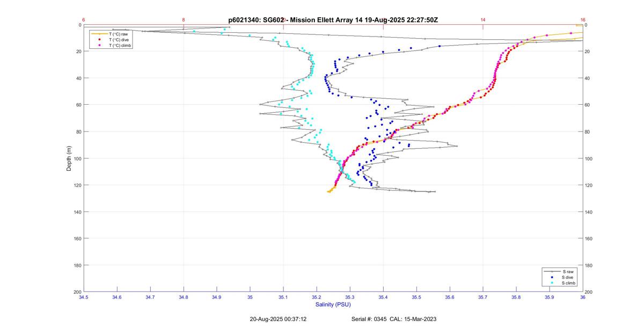Click the 35 tick on the salinity axis
The height and width of the screenshot is (328, 644).
click(250, 297)
